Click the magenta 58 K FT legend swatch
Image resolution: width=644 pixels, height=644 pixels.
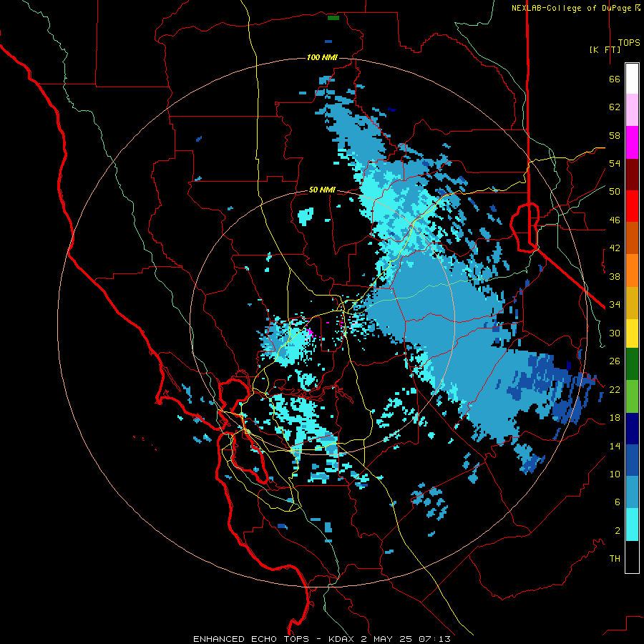tap(632, 142)
